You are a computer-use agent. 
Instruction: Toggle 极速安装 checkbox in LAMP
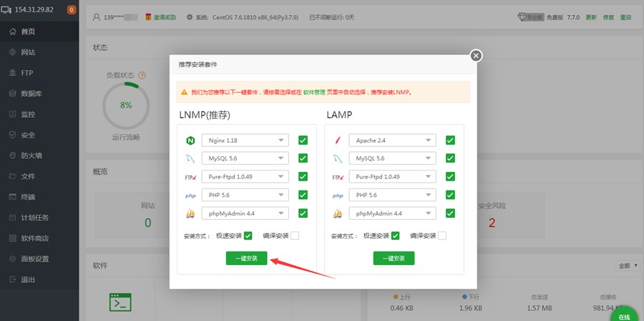pos(395,236)
